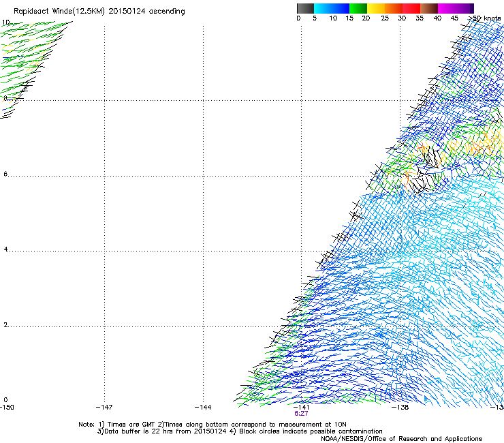
Task: Click the '5' label under the color legend
Action: click(315, 18)
